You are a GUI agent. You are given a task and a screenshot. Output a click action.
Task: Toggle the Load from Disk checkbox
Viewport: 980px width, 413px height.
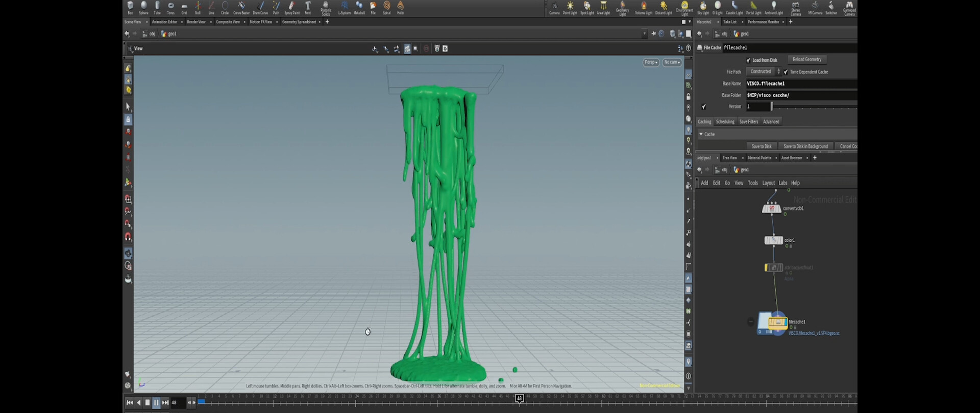click(748, 60)
